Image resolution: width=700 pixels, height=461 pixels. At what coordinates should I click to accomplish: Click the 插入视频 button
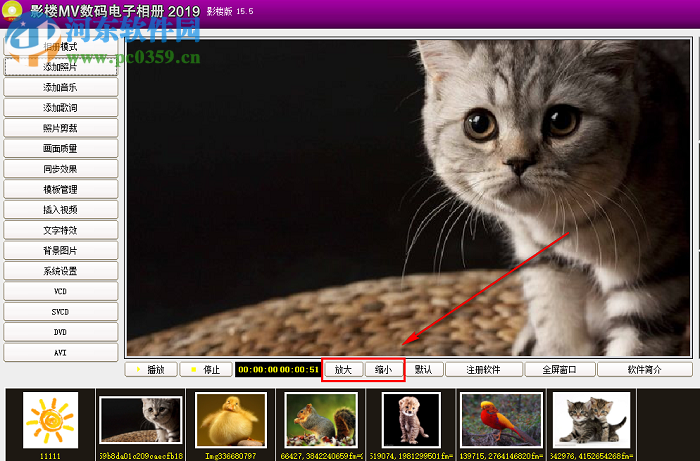coord(61,210)
